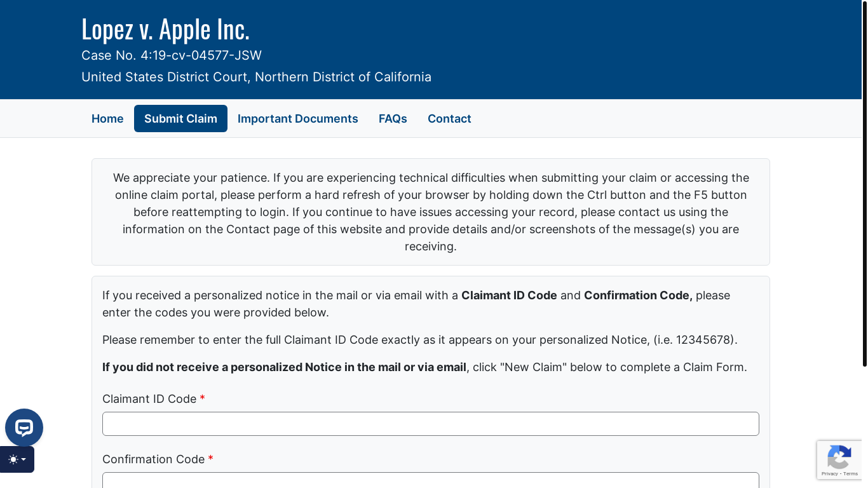868x488 pixels.
Task: Click the case number text in header
Action: (x=172, y=55)
